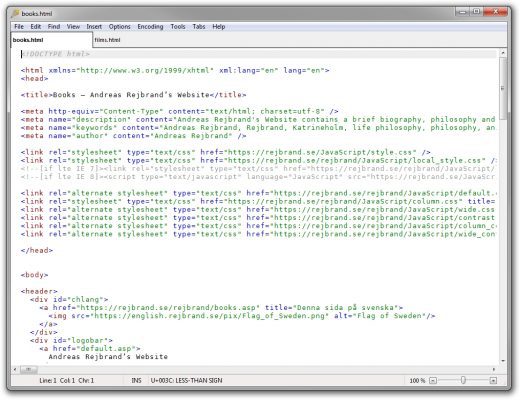The image size is (520, 400).
Task: Click the meta name="author" line
Action: [x=133, y=136]
